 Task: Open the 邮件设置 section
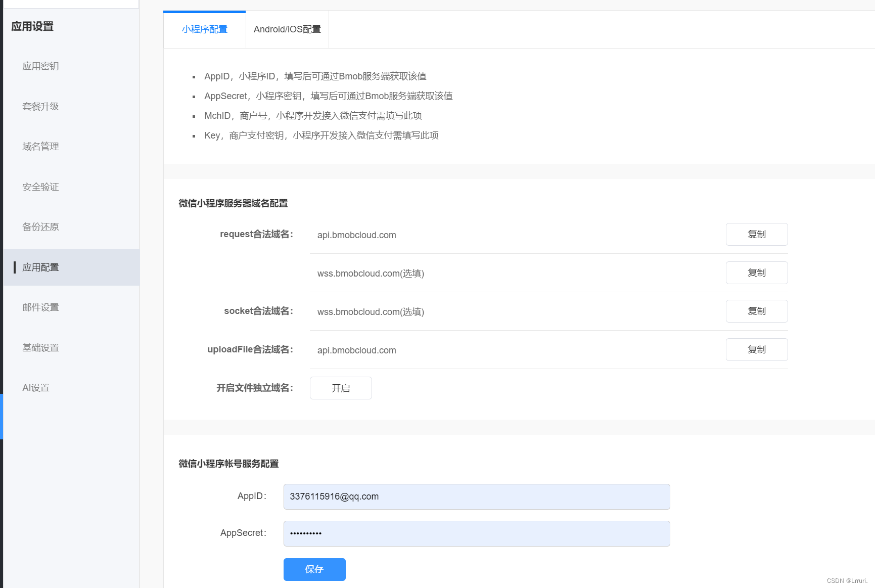pyautogui.click(x=40, y=307)
